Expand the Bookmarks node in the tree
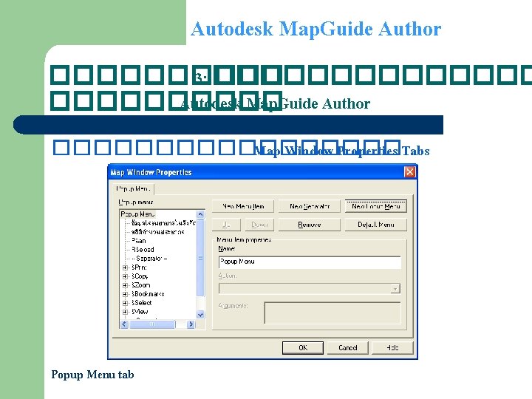The height and width of the screenshot is (399, 532). click(x=125, y=294)
